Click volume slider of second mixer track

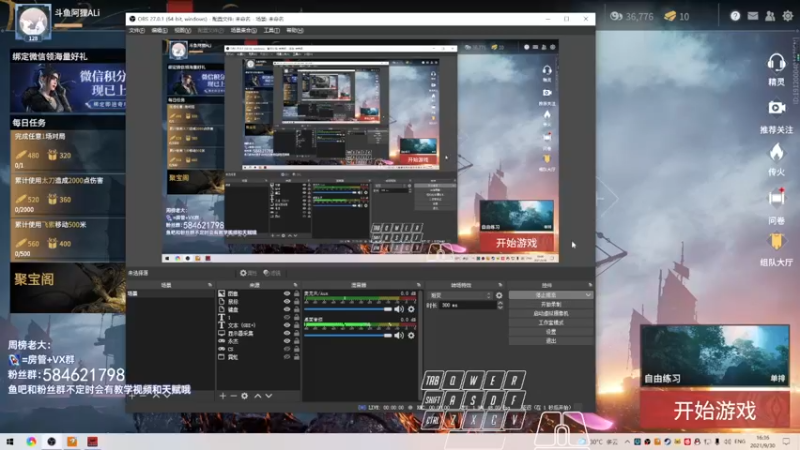point(348,335)
